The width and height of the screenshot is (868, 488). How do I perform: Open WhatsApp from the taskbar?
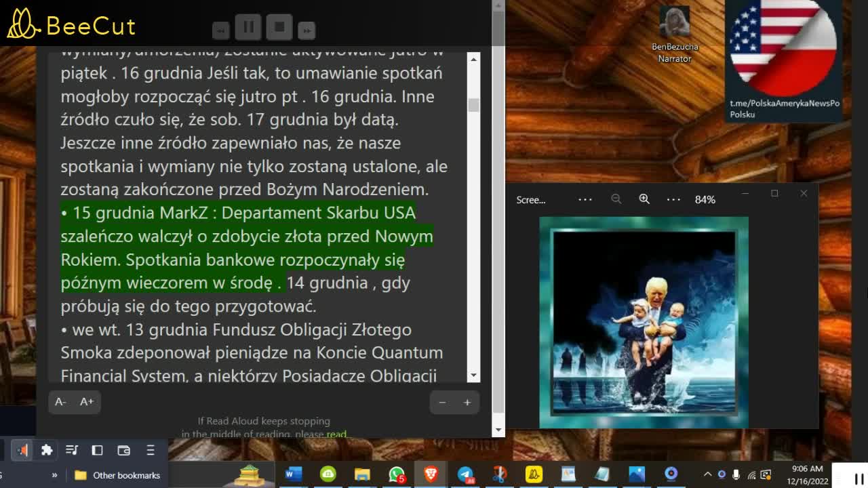tap(397, 474)
